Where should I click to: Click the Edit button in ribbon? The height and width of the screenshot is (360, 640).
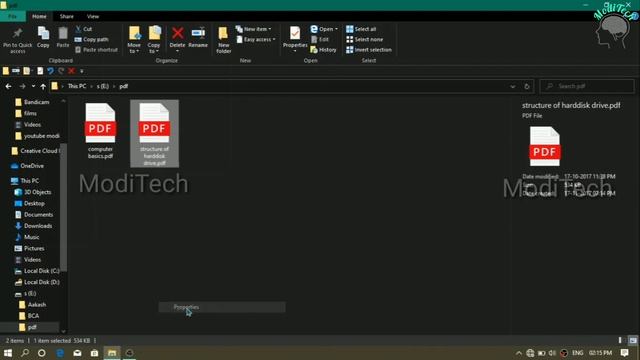pyautogui.click(x=320, y=40)
